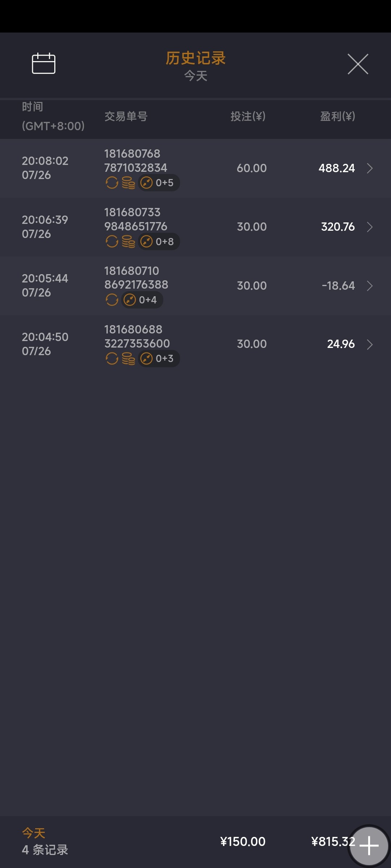The height and width of the screenshot is (868, 391).
Task: Expand details for the 488.24 profit record
Action: click(x=370, y=168)
